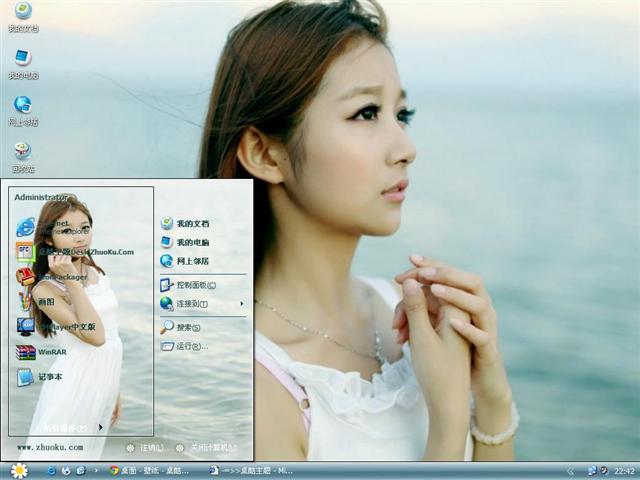Switch to the 桌酷主题 taskbar window

pos(251,471)
